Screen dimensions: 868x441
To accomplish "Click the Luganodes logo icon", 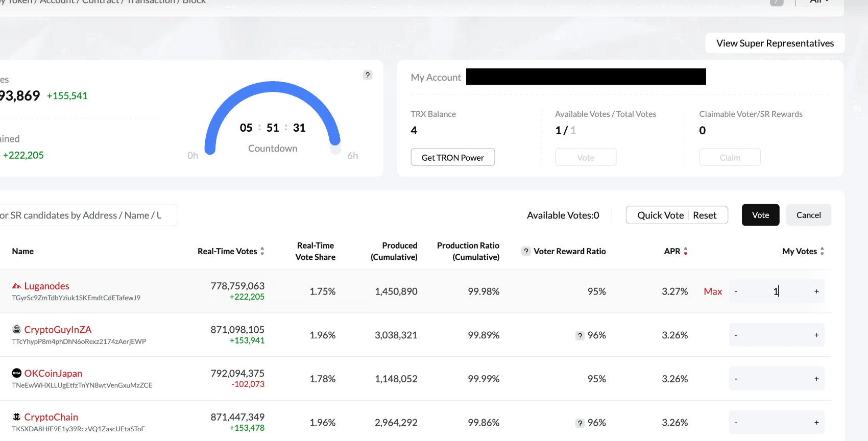I will [x=17, y=286].
